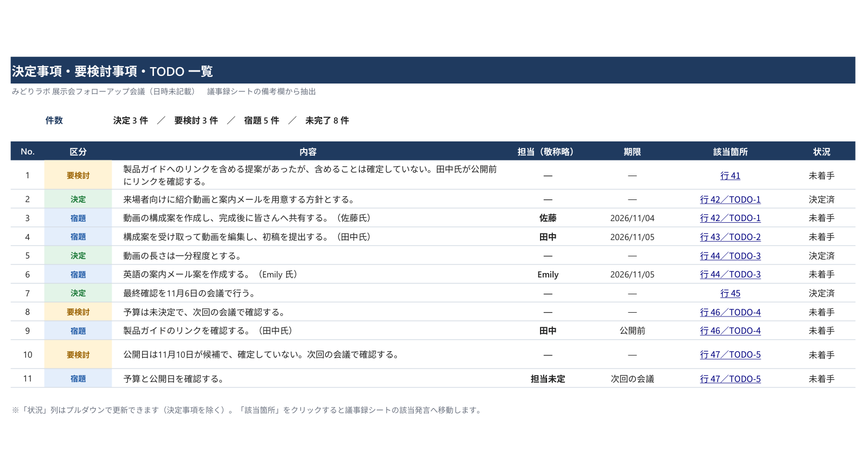
Task: Click the 公開前 deadline cell
Action: pyautogui.click(x=632, y=331)
